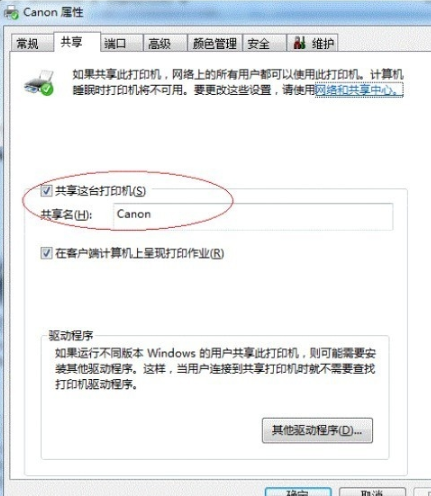Open the 颜色管理 tab
Viewport: 431px width, 496px height.
(x=215, y=43)
